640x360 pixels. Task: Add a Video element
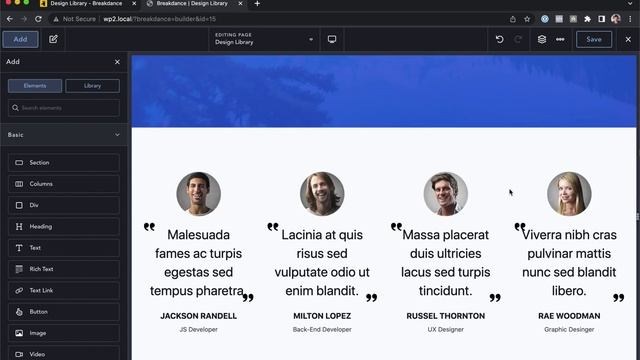tap(64, 353)
